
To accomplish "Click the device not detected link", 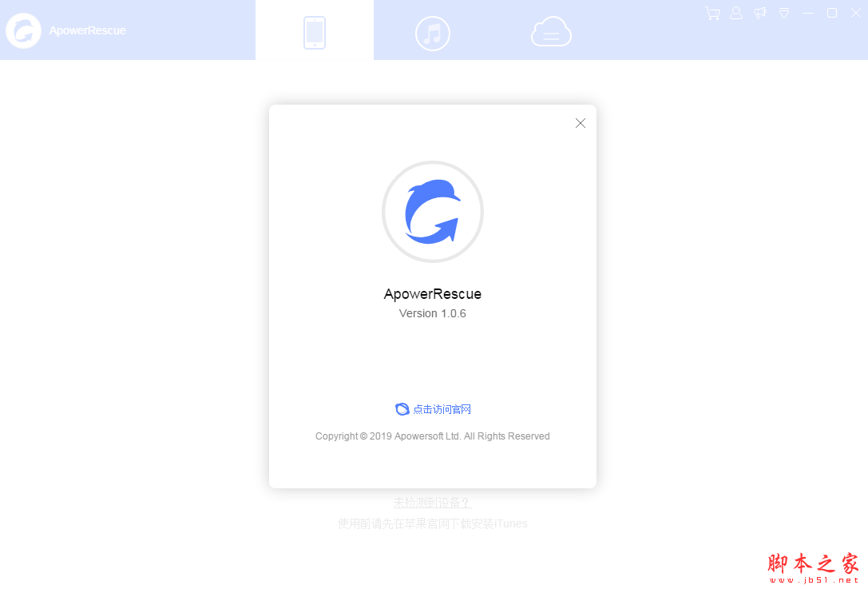I will [x=432, y=503].
